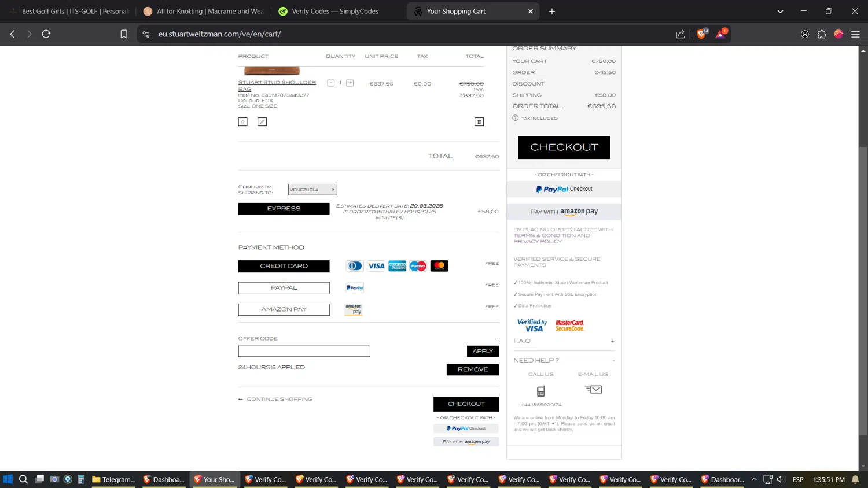This screenshot has height=488, width=868.
Task: Collapse the Offer Code section
Action: pos(496,339)
